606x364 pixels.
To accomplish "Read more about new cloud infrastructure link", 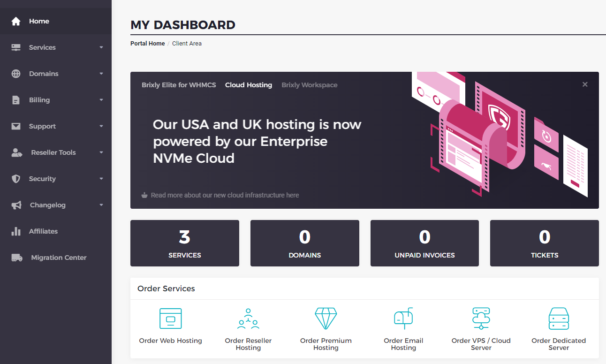I will coord(225,195).
